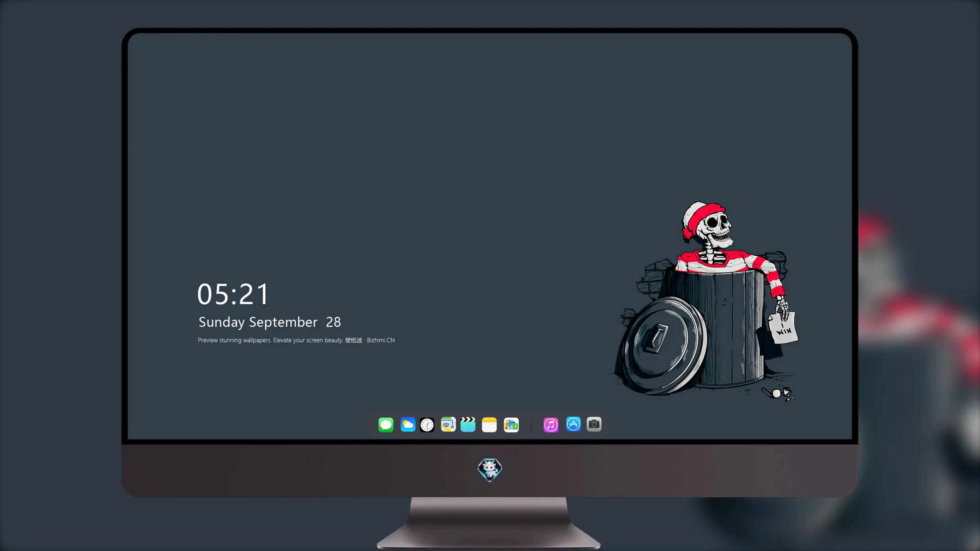Open the blue App Store icon
980x551 pixels.
click(573, 424)
